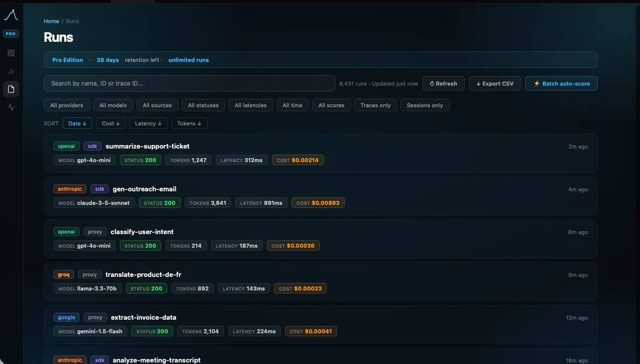Click the 28 days retention link
This screenshot has width=640, height=364.
pyautogui.click(x=108, y=60)
